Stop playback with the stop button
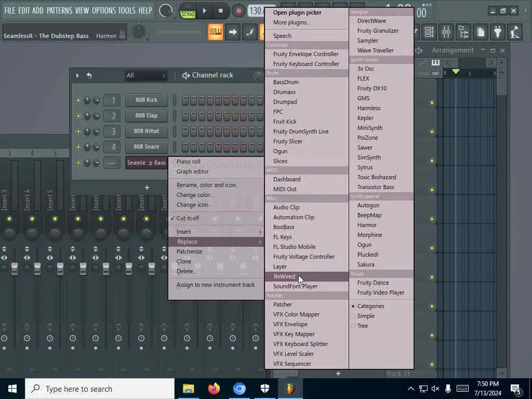The image size is (532, 399). (x=220, y=11)
